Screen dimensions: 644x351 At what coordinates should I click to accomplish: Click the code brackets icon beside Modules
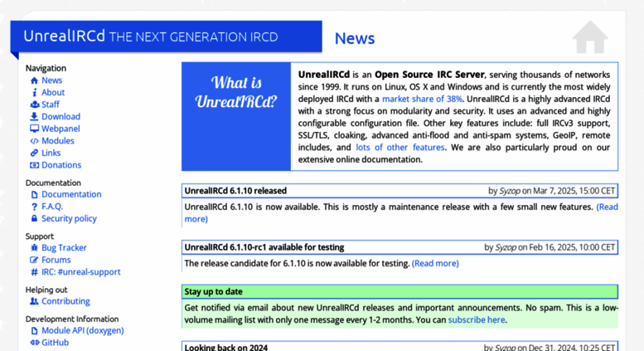pos(34,141)
